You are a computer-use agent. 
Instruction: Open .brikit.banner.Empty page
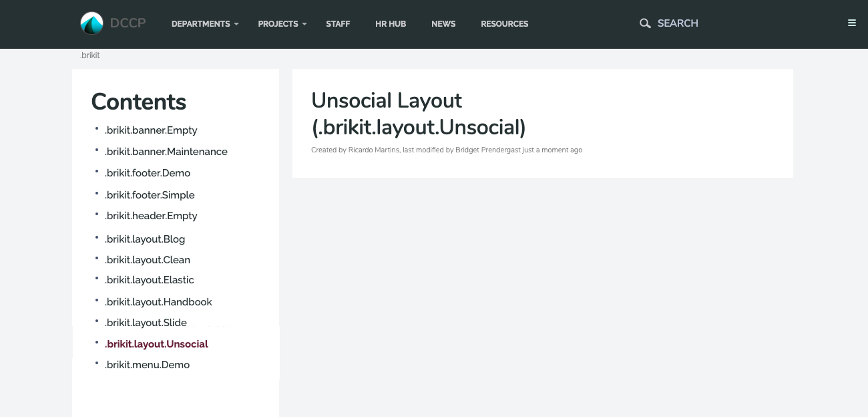[151, 130]
